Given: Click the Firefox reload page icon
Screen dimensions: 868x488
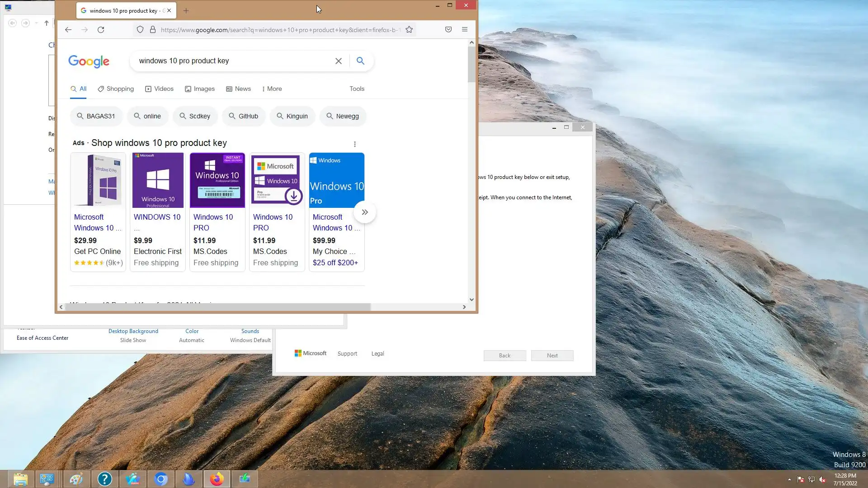Looking at the screenshot, I should click(101, 30).
